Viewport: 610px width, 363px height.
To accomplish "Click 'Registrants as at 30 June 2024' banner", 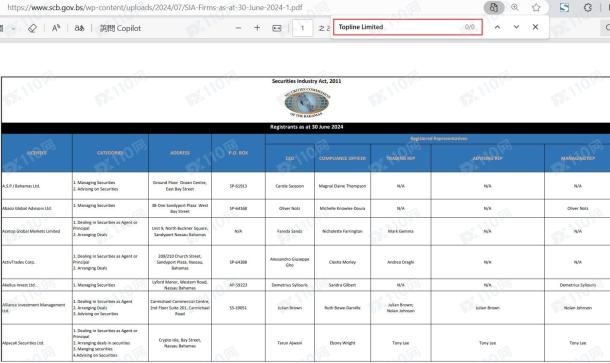I will point(307,127).
